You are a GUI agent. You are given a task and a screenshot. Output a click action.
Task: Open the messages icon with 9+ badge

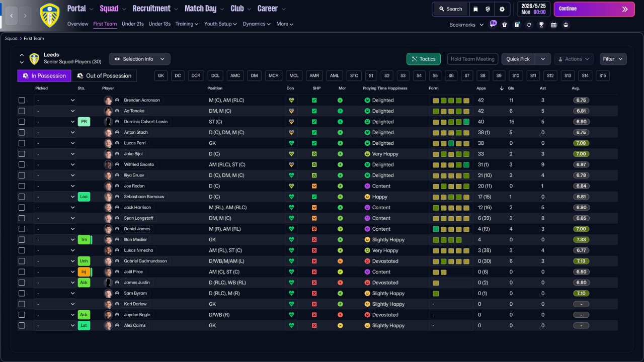493,24
